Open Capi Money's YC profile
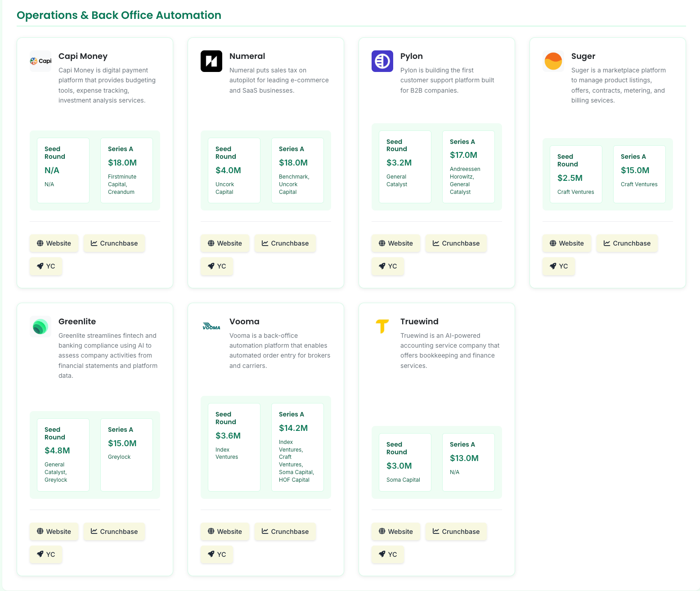The width and height of the screenshot is (700, 591). 46,266
